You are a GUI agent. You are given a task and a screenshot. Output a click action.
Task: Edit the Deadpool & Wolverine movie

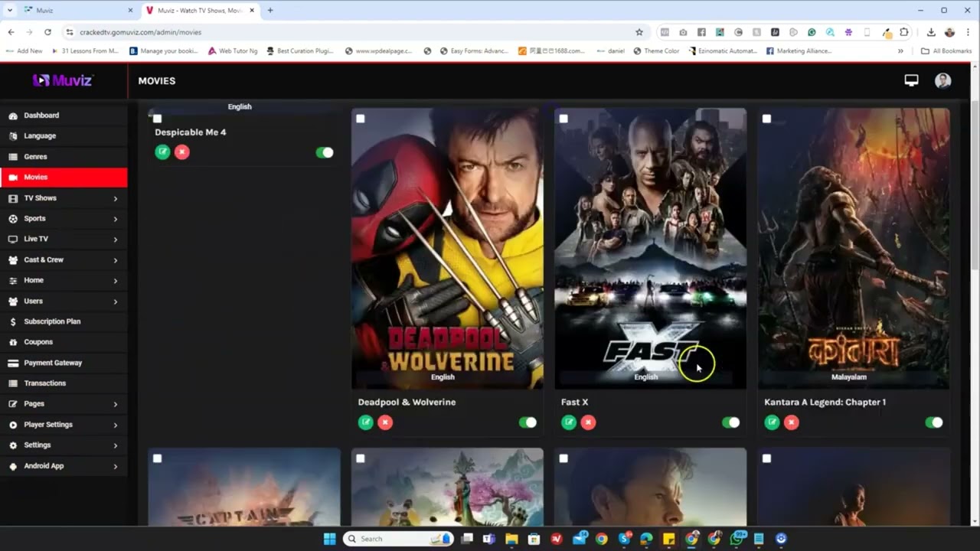pos(366,422)
